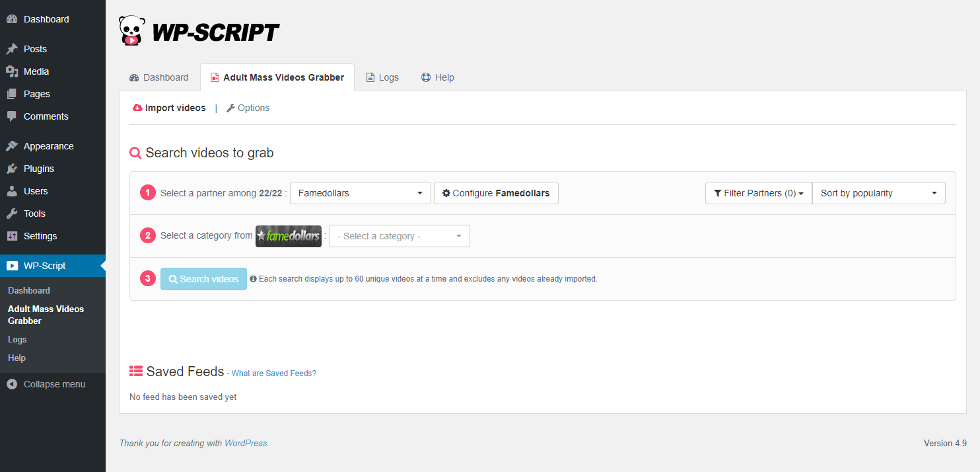Switch to the Help tab
Image resolution: width=980 pixels, height=472 pixels.
pos(438,77)
